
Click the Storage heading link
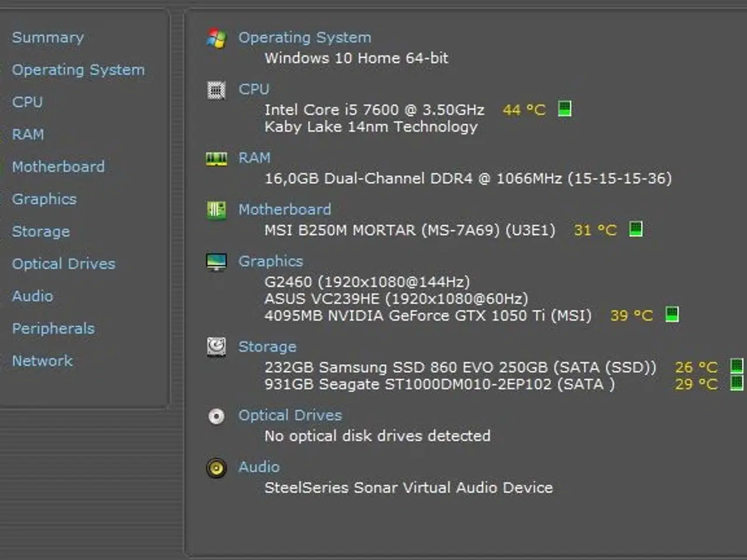[x=267, y=347]
